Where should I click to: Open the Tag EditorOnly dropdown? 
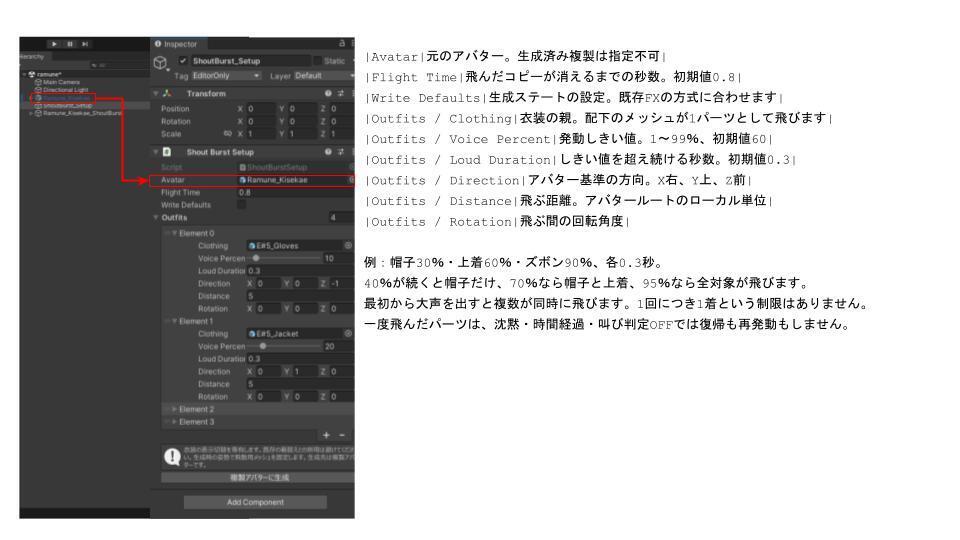pos(226,76)
